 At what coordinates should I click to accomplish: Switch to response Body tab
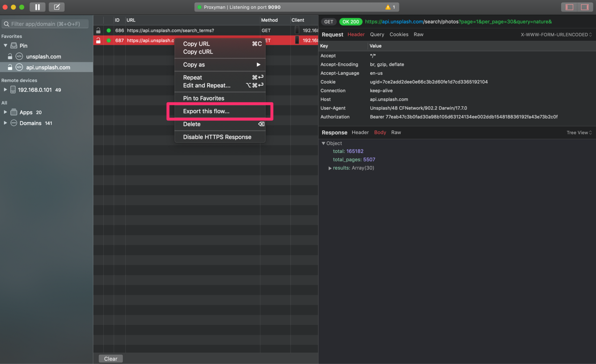coord(380,132)
